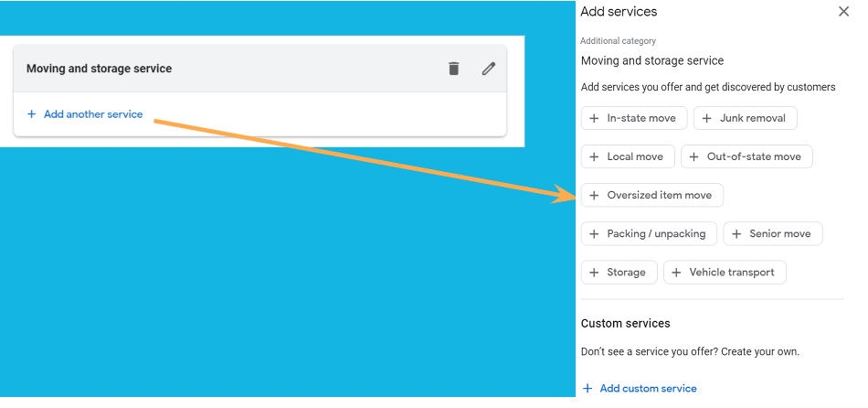Edit Moving and storage service with pencil icon
Screen dimensions: 868x408
click(x=489, y=69)
